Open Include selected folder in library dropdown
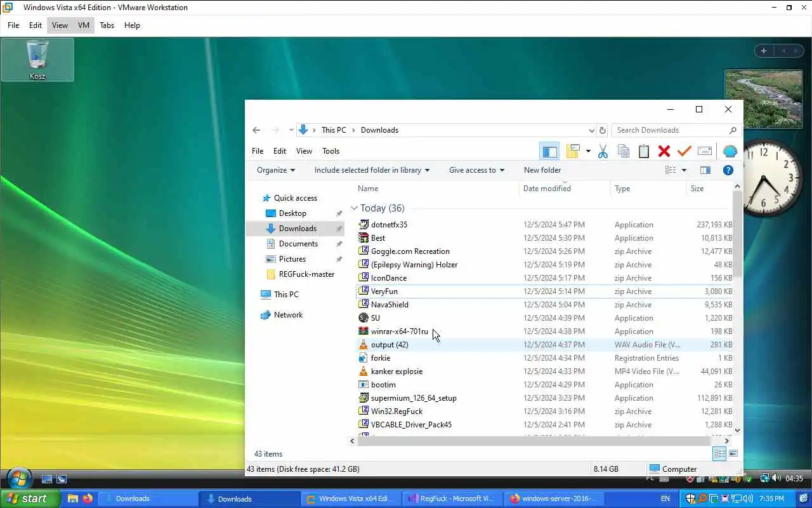 (372, 170)
